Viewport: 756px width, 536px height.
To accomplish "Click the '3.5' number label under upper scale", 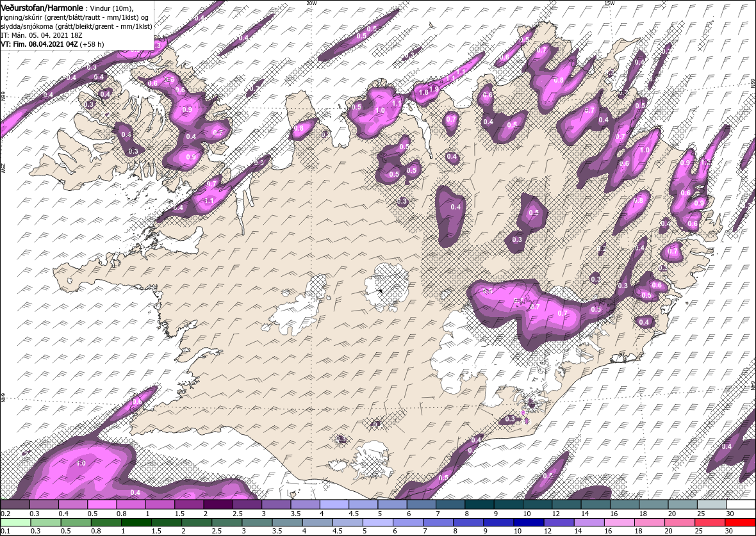I will coord(295,514).
